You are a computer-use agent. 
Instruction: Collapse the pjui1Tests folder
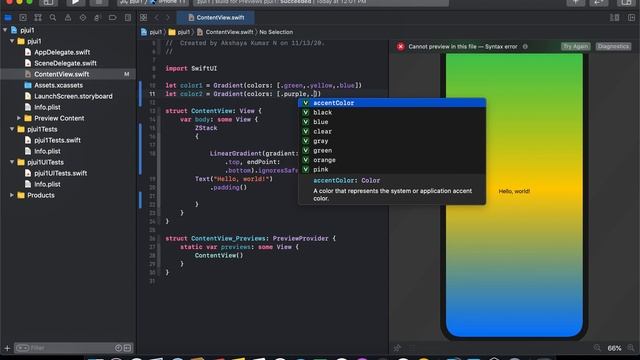point(12,129)
